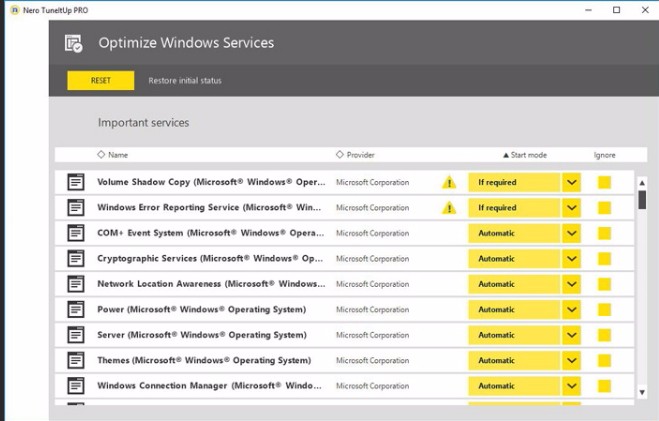
Task: Click the COM+ Event System service icon
Action: point(76,233)
